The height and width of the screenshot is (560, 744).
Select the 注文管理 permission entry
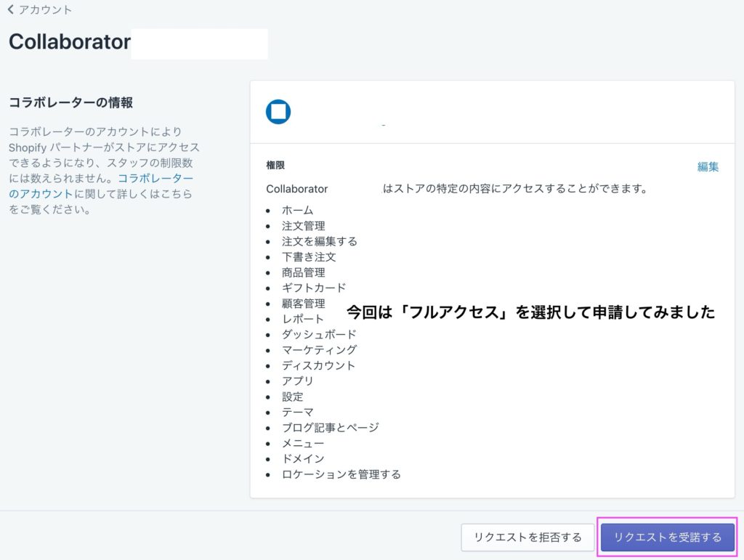click(x=303, y=226)
